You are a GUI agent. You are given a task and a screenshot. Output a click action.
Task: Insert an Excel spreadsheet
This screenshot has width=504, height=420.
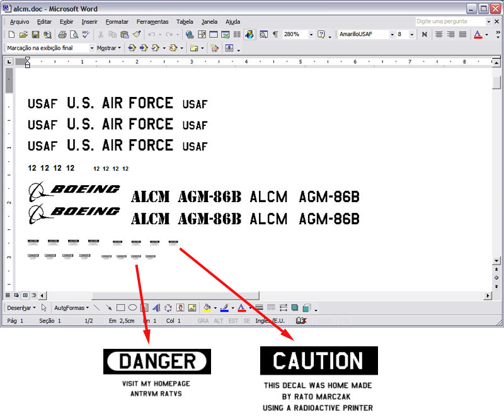[x=226, y=35]
